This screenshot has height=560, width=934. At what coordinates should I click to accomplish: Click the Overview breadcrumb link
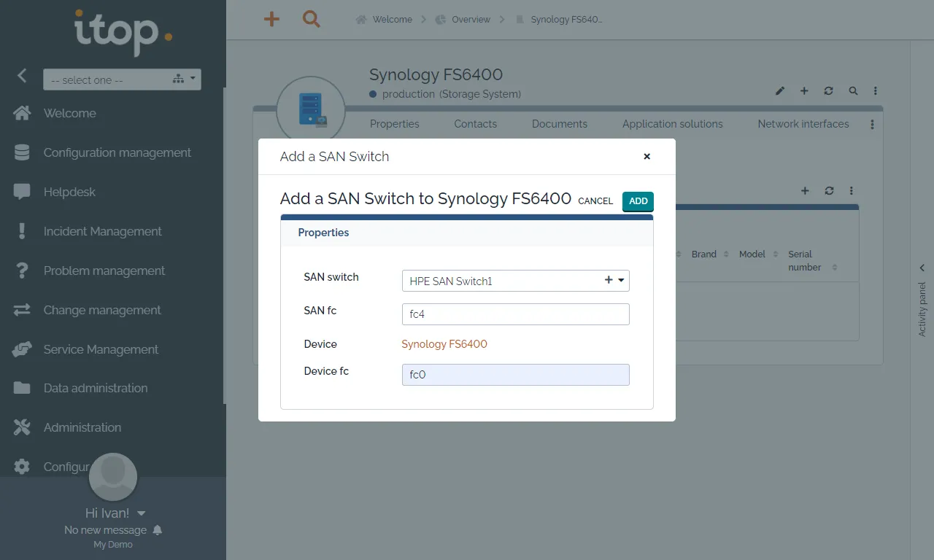tap(471, 20)
